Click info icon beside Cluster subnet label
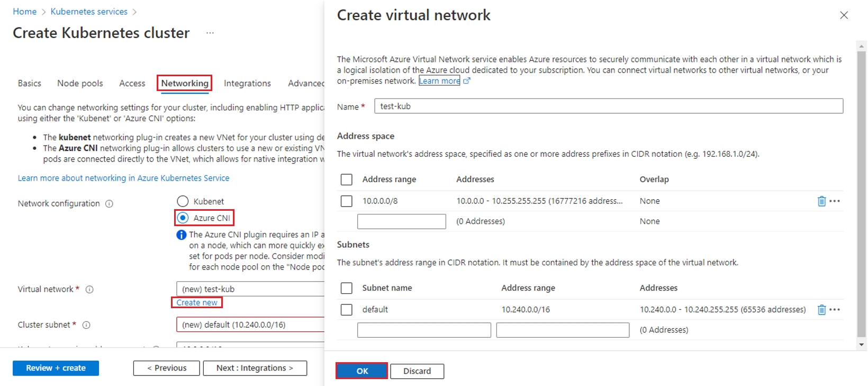Image resolution: width=868 pixels, height=386 pixels. 86,325
